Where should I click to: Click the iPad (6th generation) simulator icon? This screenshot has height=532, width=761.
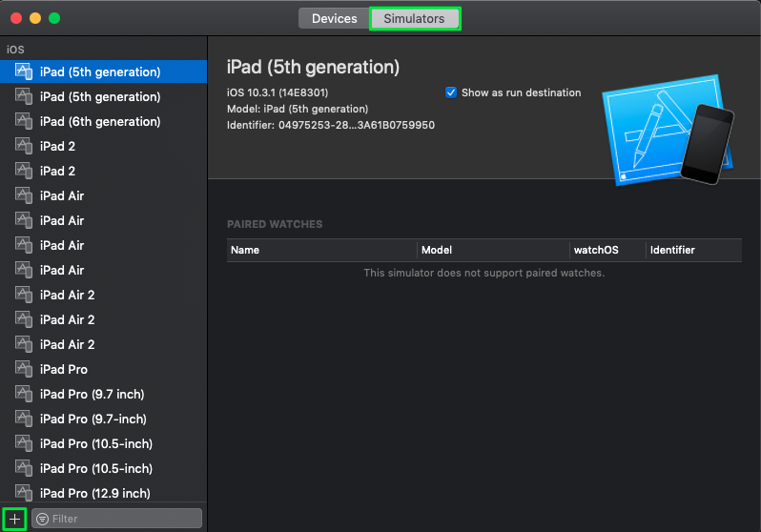coord(23,121)
